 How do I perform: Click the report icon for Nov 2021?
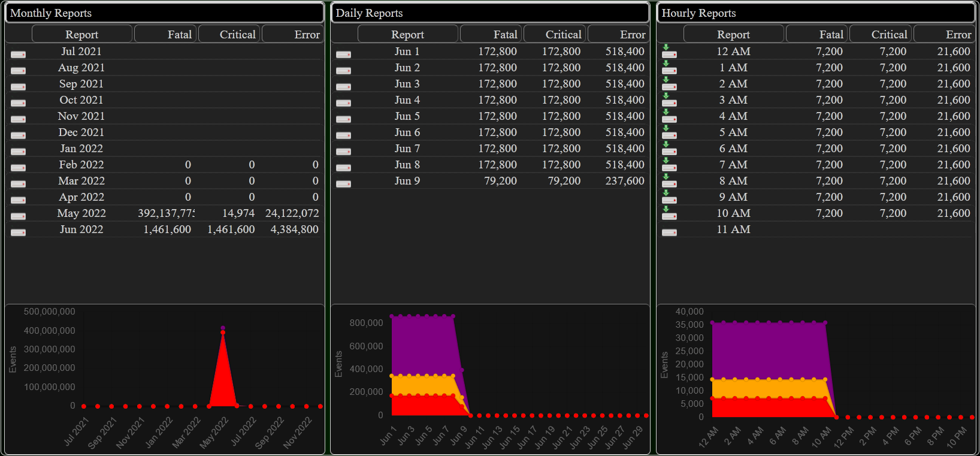pos(19,119)
